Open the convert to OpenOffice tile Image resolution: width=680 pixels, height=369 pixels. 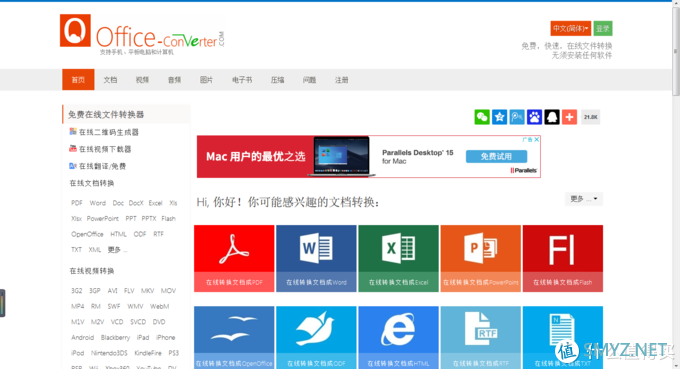pos(234,338)
